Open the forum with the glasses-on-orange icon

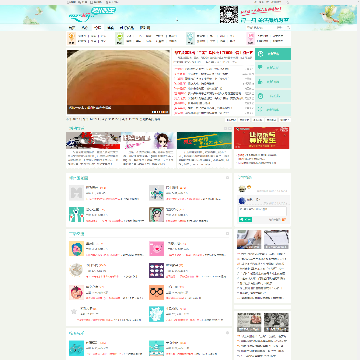[156, 292]
